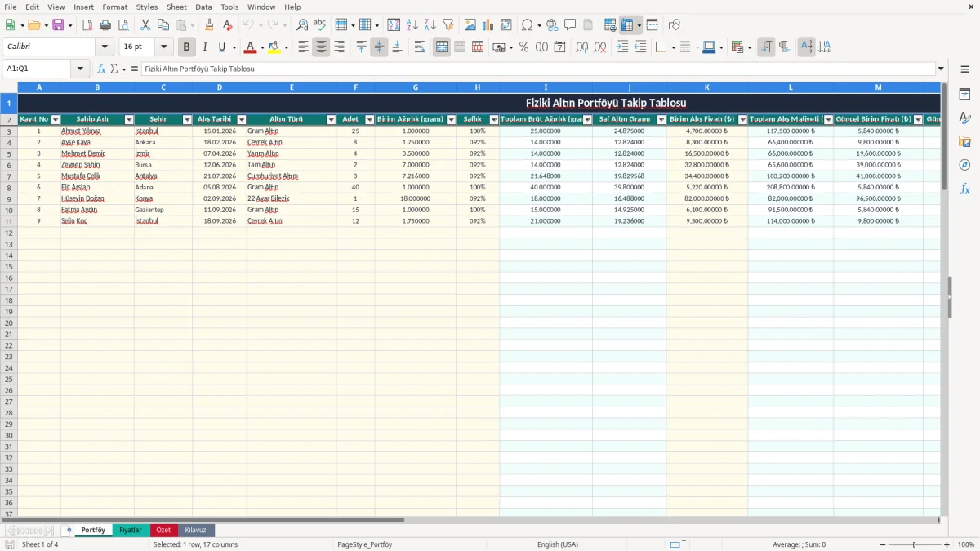Toggle Wrap Text
This screenshot has width=980, height=551.
point(420,47)
